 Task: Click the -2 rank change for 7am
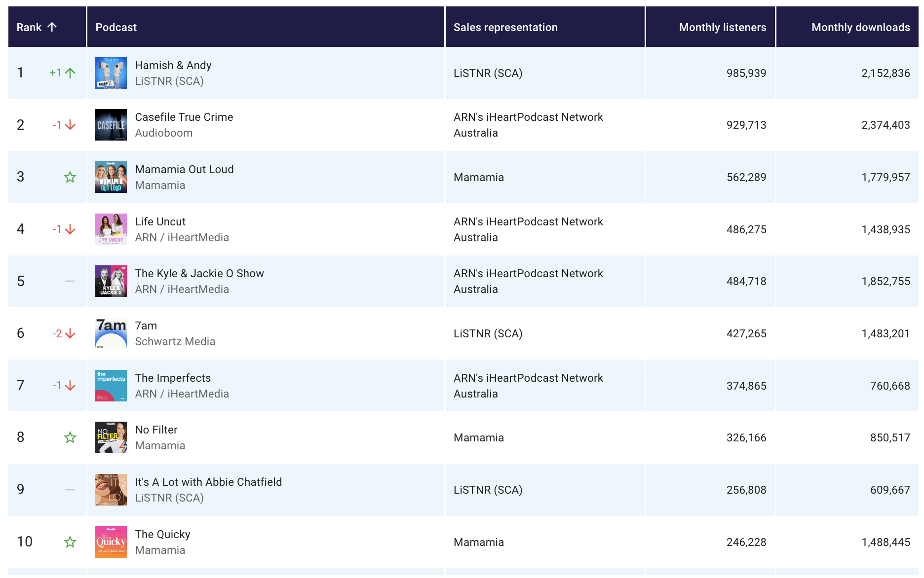point(57,333)
